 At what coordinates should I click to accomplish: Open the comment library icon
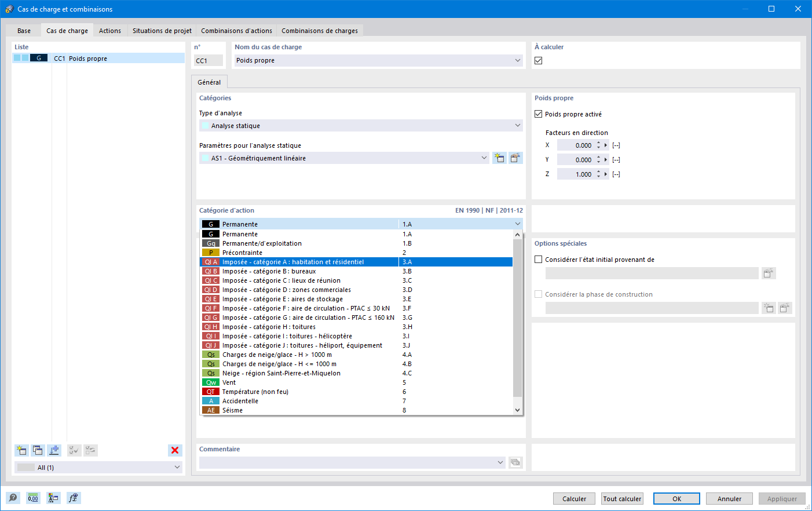515,462
